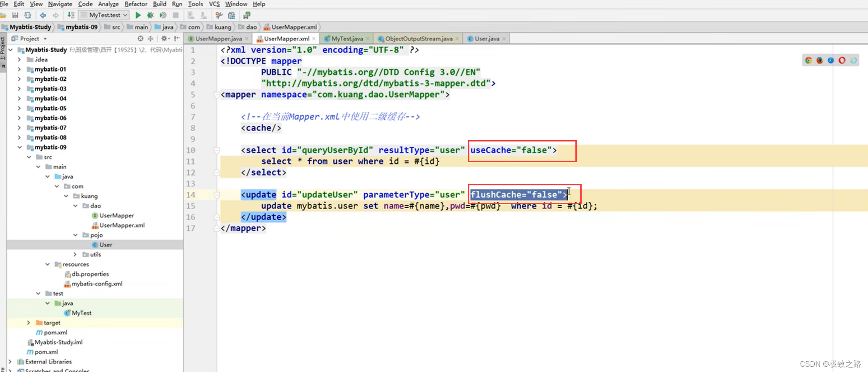Fold the update block at line 14
Image resolution: width=868 pixels, height=372 pixels.
(x=217, y=195)
